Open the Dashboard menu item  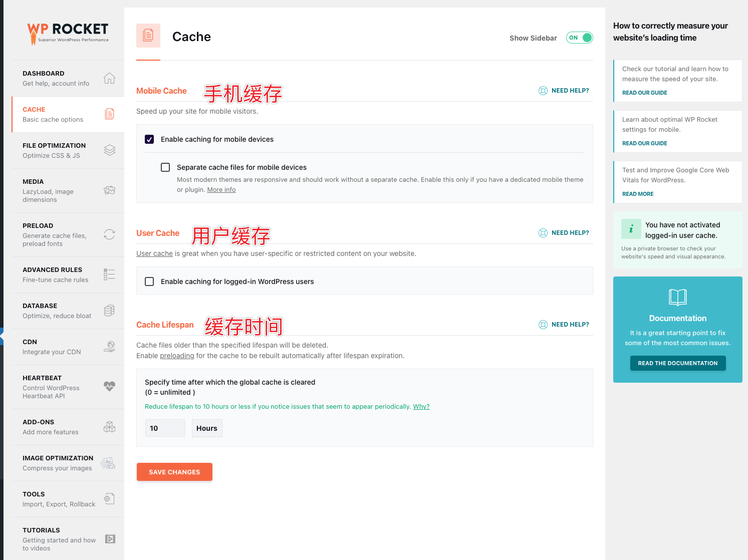point(68,78)
